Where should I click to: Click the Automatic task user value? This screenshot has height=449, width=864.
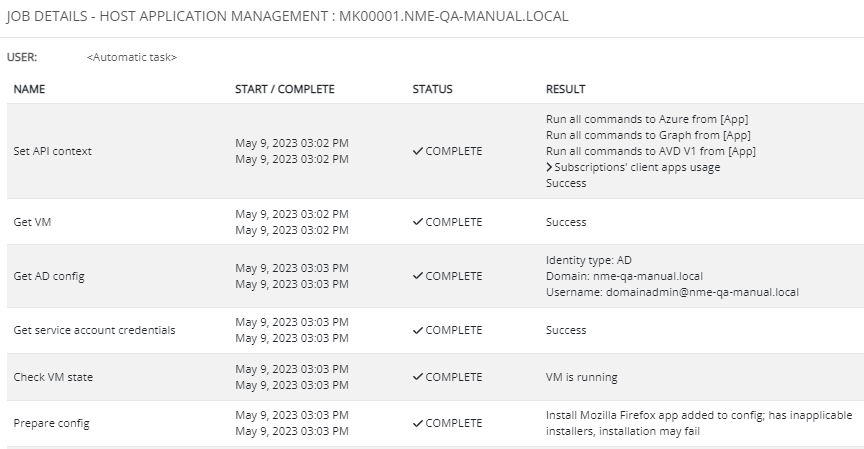click(132, 57)
